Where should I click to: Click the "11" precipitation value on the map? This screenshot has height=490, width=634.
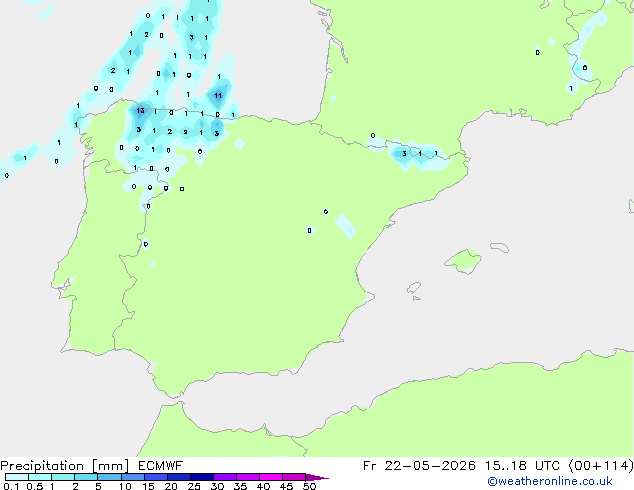tap(218, 96)
